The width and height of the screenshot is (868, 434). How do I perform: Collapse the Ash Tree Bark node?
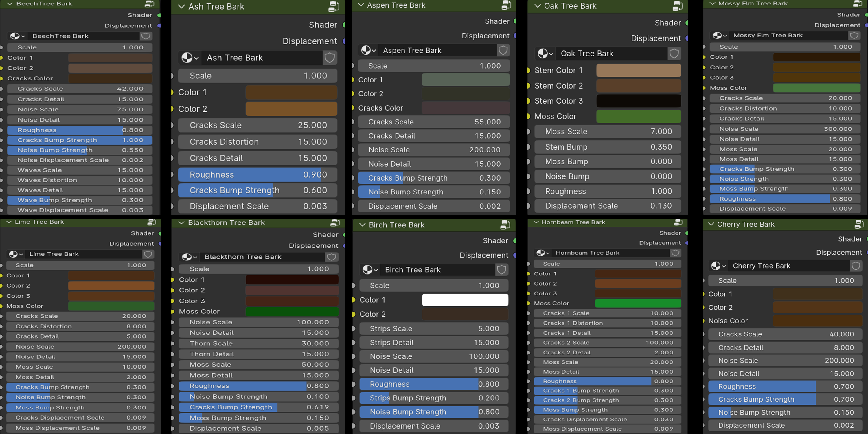[x=181, y=6]
